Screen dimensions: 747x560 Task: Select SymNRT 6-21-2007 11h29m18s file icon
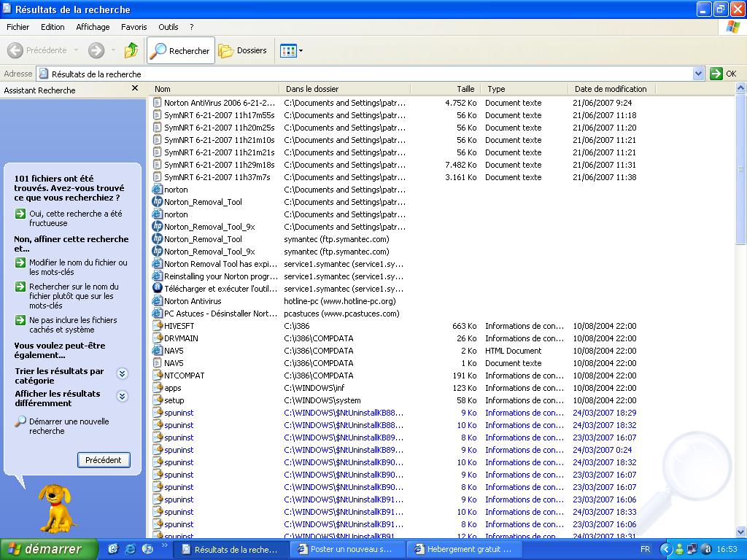point(158,164)
